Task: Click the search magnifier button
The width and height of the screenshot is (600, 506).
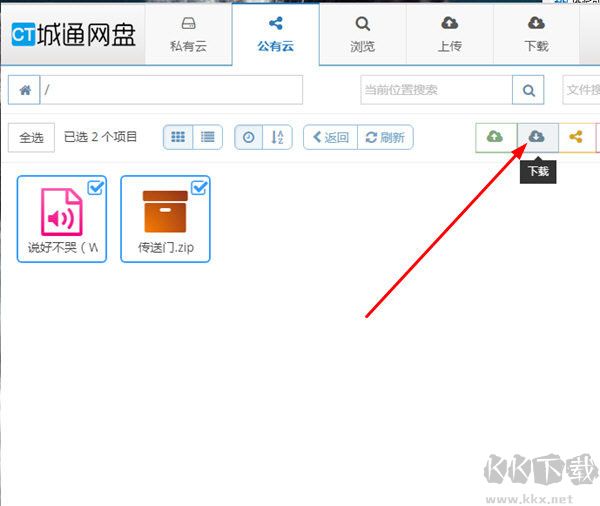Action: pos(528,90)
